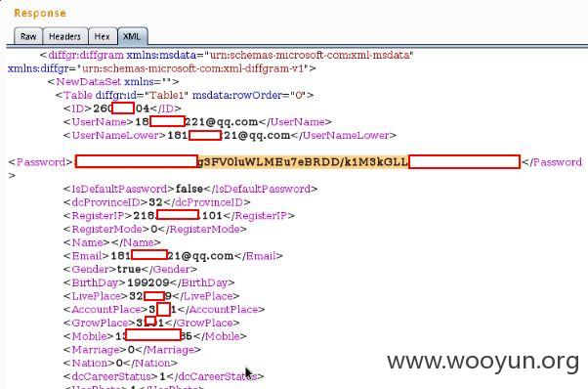
Task: Select the BirthDay value 199209
Action: pos(148,282)
